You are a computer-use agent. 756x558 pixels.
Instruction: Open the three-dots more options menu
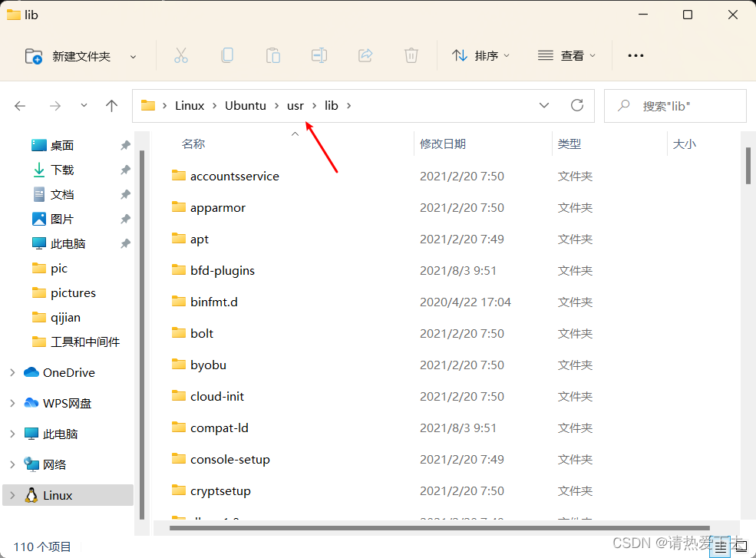(636, 56)
